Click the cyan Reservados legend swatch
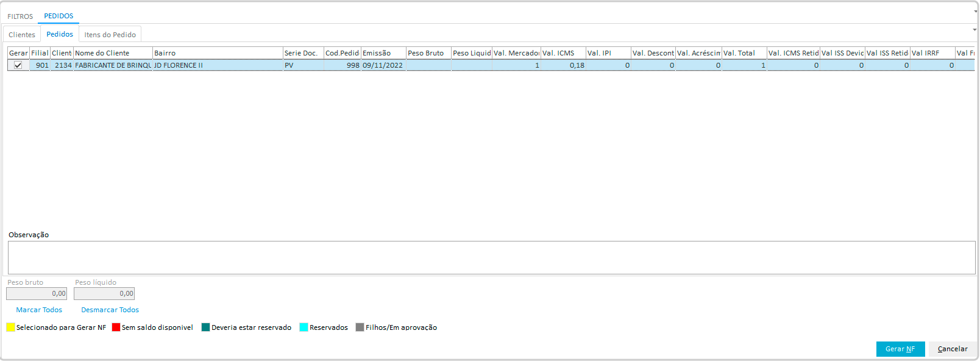This screenshot has width=980, height=361. pyautogui.click(x=304, y=327)
